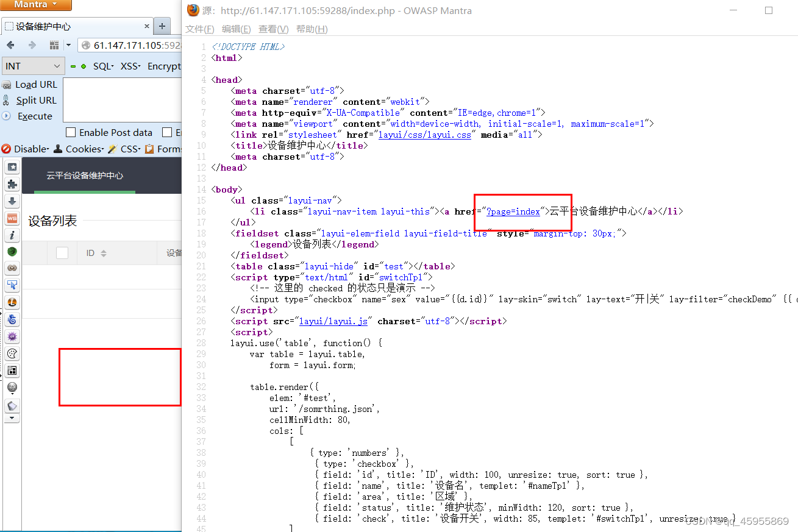Click the bookmarks star sidebar icon

coord(12,167)
